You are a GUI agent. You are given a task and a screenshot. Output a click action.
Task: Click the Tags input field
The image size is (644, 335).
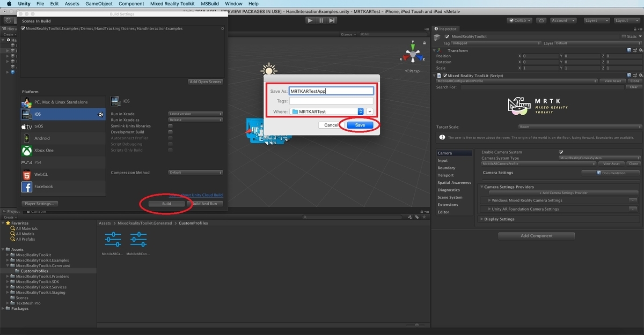[x=331, y=101]
